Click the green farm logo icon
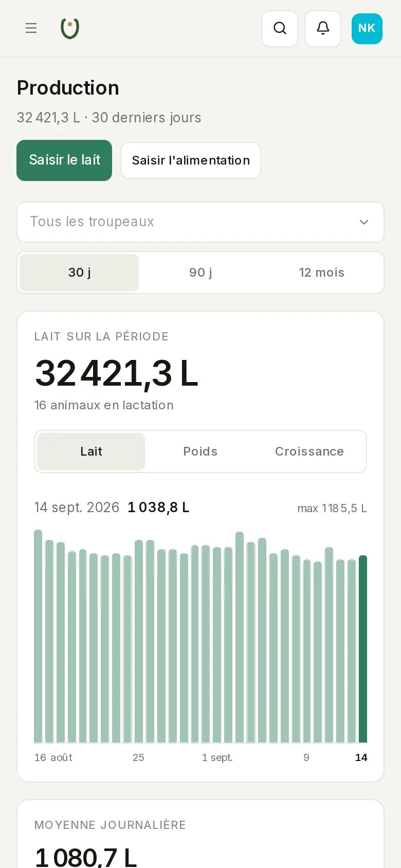Screen dimensions: 401x868 pos(70,28)
